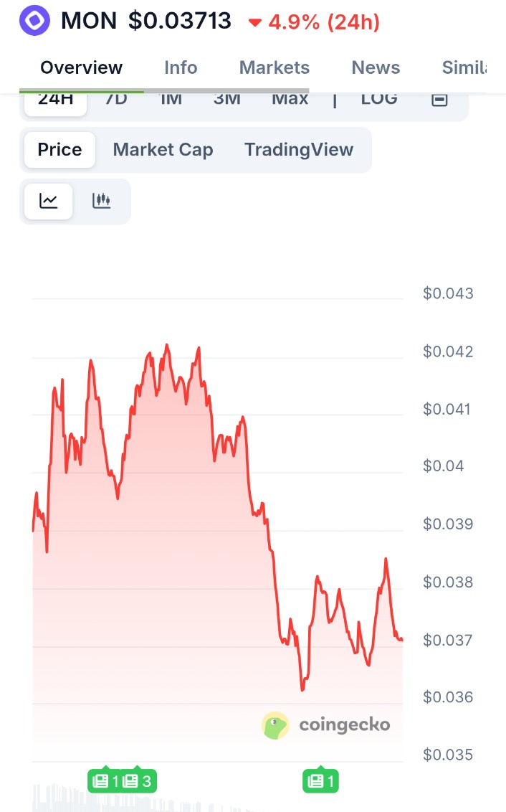This screenshot has height=812, width=506.
Task: Click the rightmost news marker below chart
Action: pyautogui.click(x=321, y=781)
